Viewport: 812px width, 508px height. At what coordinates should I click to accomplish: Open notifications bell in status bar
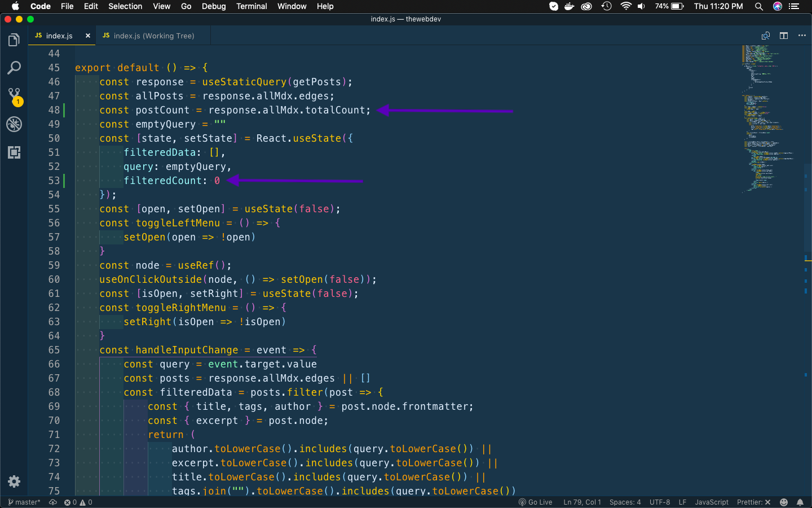800,502
